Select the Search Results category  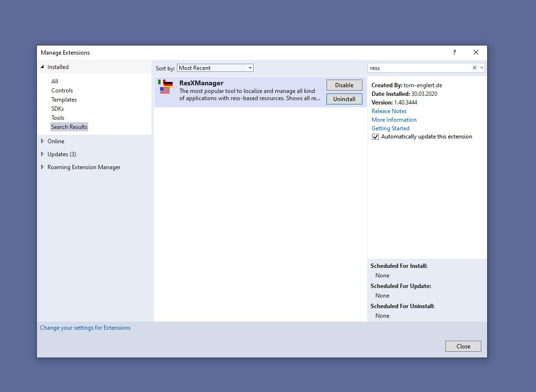[x=69, y=127]
